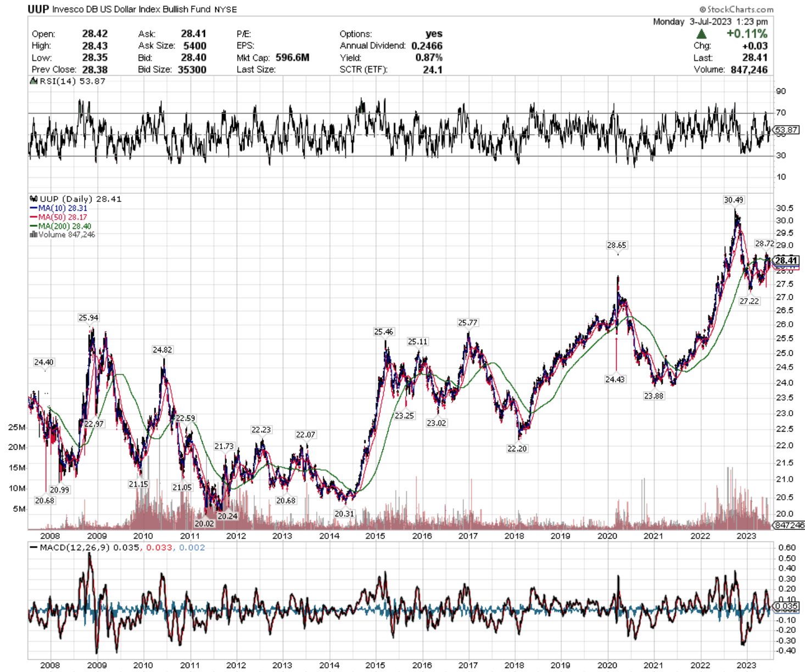Click the red MACD signal value 0.033
Viewport: 805px width, 672px height.
click(x=159, y=547)
